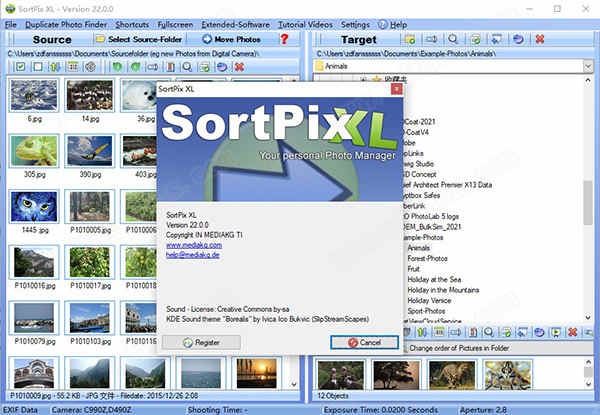Click the blue circle Help icon in menu bar
The width and height of the screenshot is (600, 415).
coord(382,24)
